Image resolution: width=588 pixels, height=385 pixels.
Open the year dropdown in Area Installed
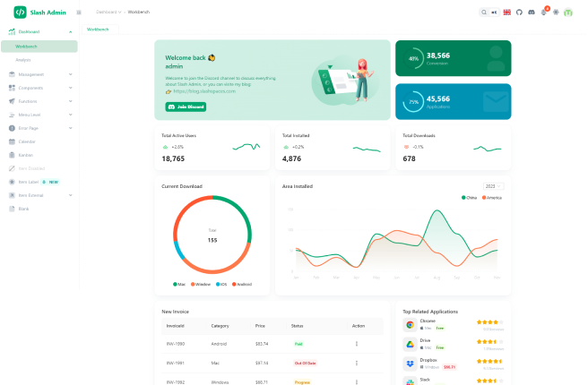click(x=492, y=186)
